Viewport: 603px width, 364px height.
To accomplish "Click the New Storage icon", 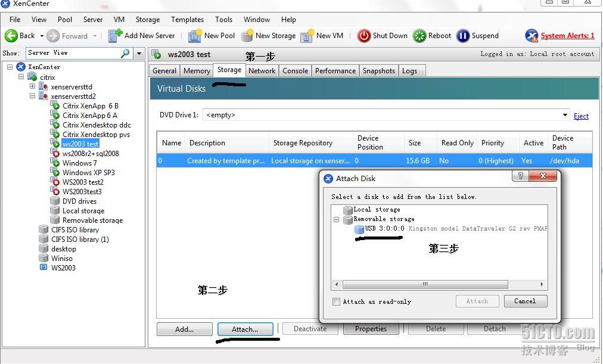I will (x=247, y=35).
